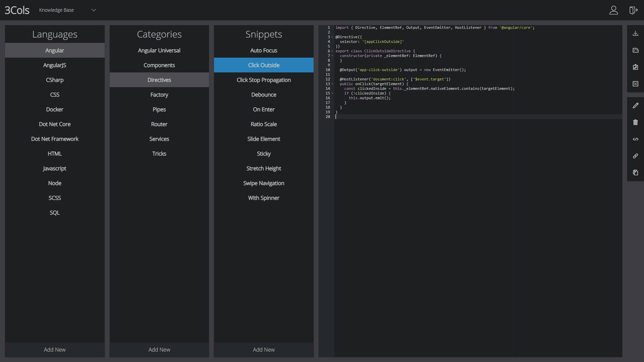
Task: Open the user profile icon
Action: (x=613, y=10)
